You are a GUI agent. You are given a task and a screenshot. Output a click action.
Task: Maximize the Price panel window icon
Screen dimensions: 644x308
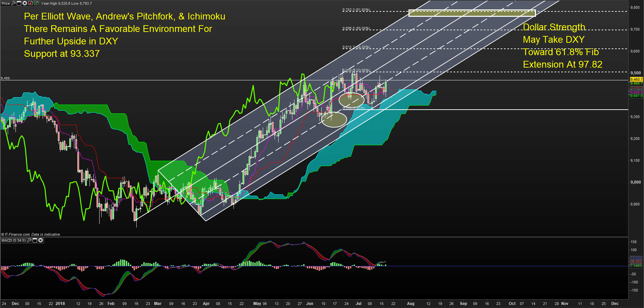[x=19, y=3]
